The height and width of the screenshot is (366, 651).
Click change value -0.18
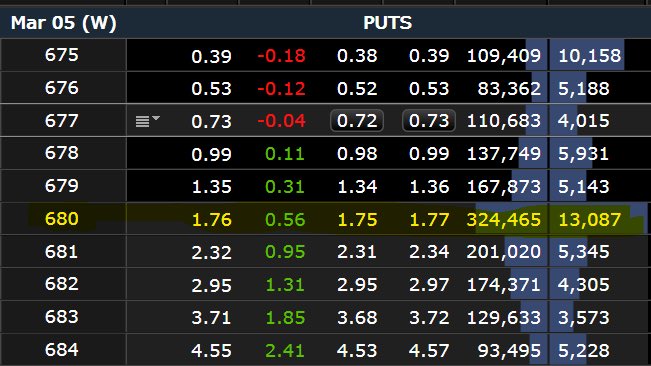[281, 56]
